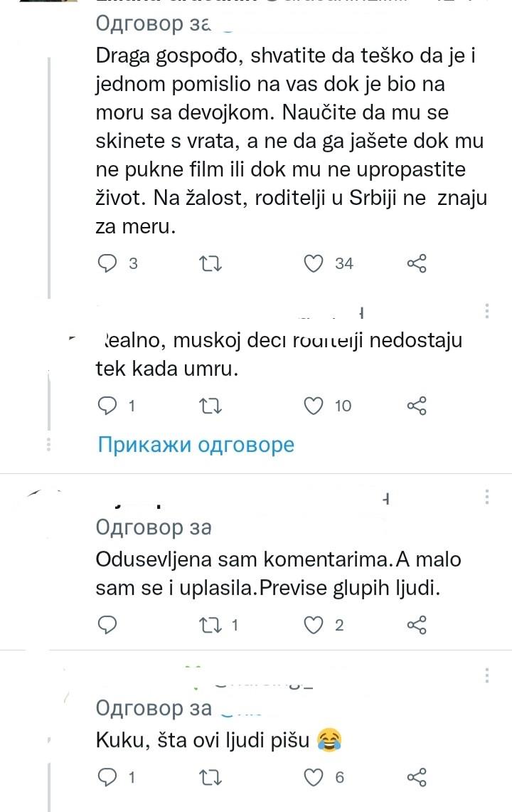Retweet the first comment

click(x=209, y=263)
